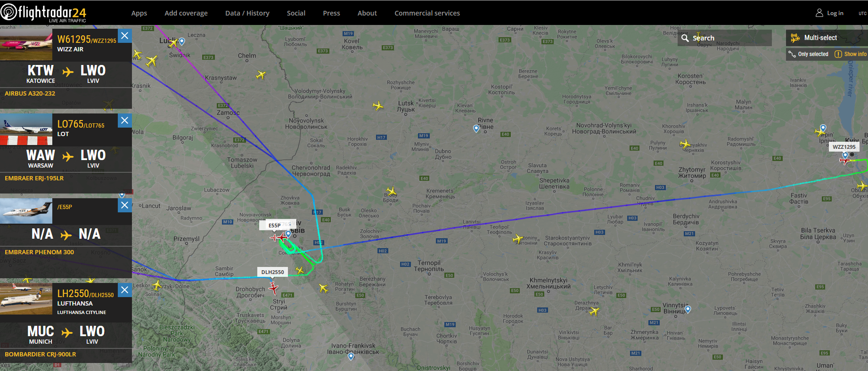Click the airport pin marker at Vinnytsia
Image resolution: width=868 pixels, height=371 pixels.
point(688,309)
